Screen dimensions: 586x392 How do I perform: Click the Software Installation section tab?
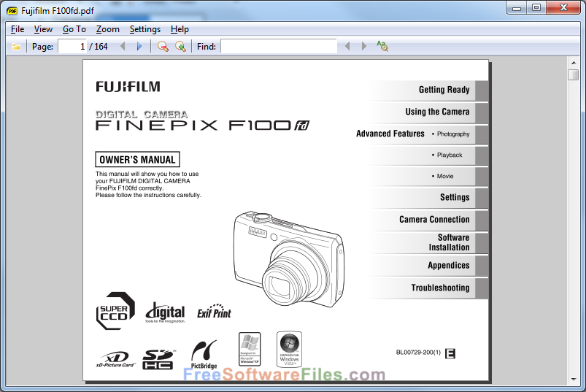[x=428, y=242]
